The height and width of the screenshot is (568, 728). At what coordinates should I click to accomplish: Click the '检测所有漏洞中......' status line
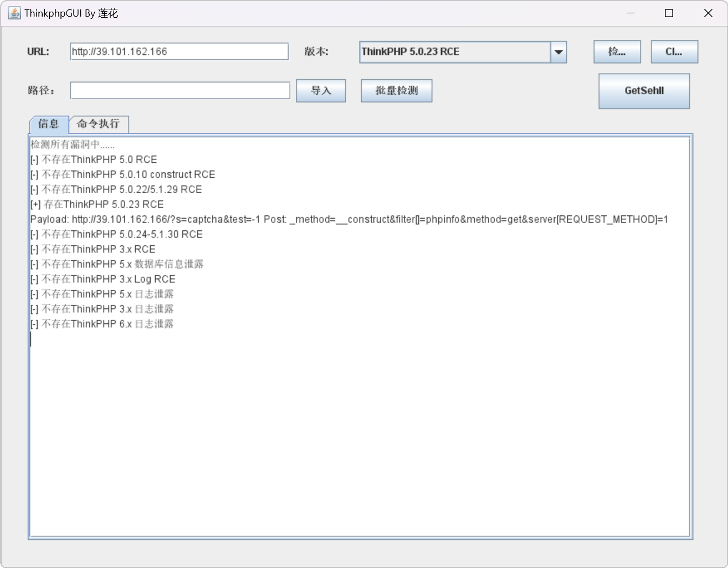click(x=73, y=144)
